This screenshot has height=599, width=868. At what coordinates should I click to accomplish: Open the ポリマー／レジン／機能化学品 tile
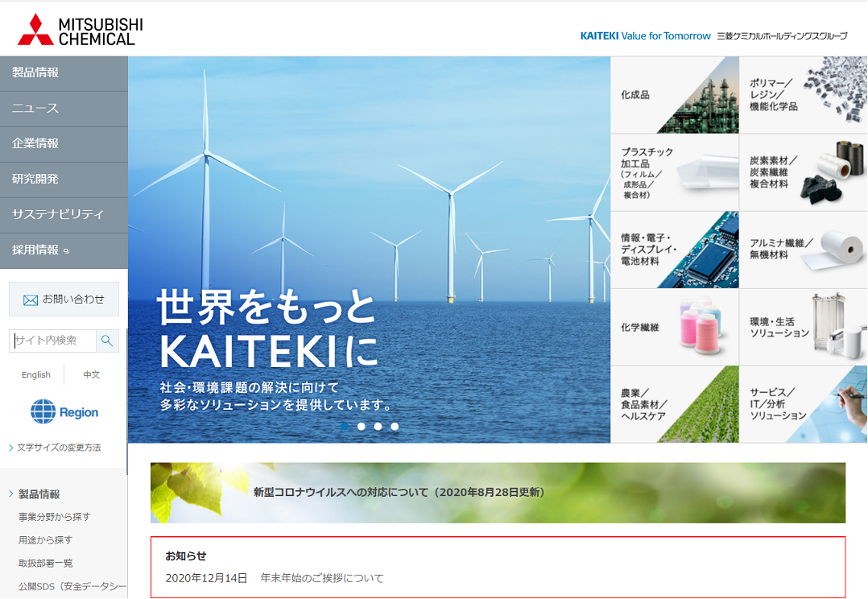804,95
